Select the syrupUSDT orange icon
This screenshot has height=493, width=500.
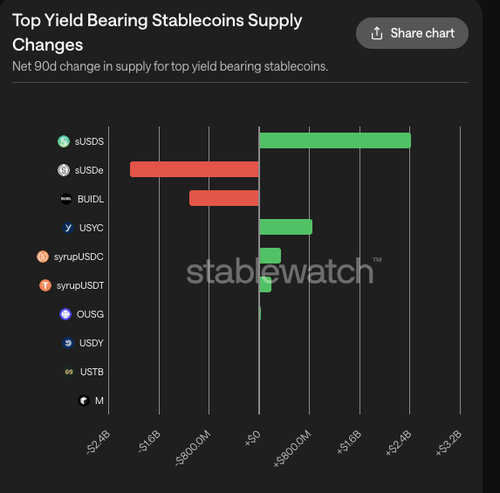pos(45,285)
